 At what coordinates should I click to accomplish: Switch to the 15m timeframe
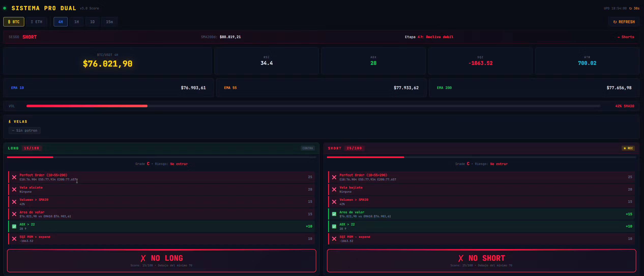tap(109, 22)
